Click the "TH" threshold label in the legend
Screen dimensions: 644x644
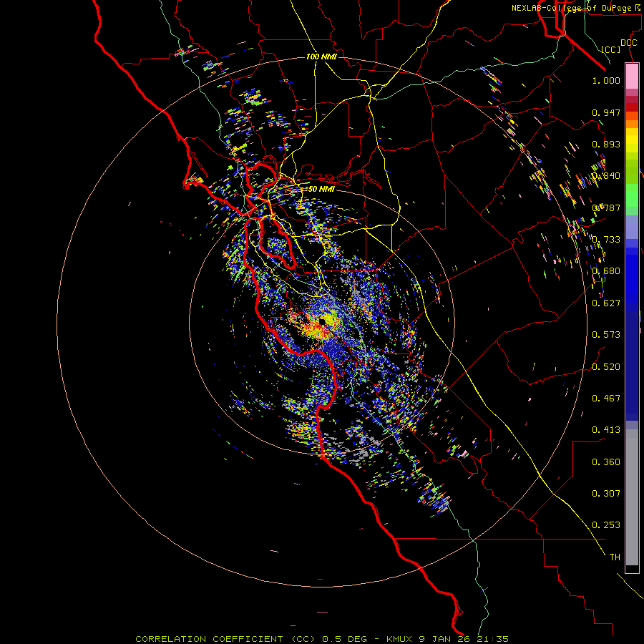(x=615, y=557)
